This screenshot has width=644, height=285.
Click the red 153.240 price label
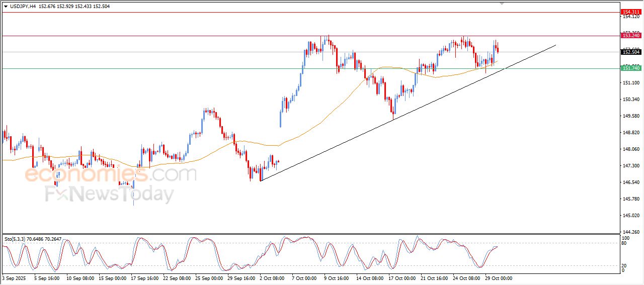click(x=631, y=35)
